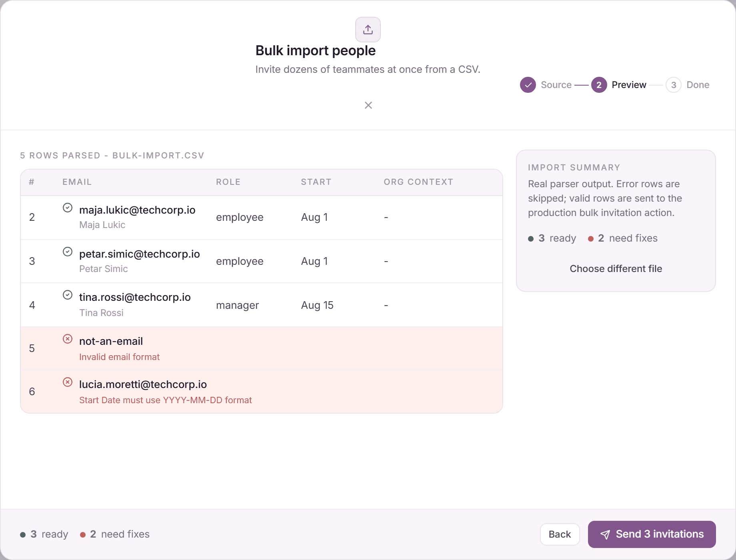Click the name Maja Lukic

pos(102,225)
